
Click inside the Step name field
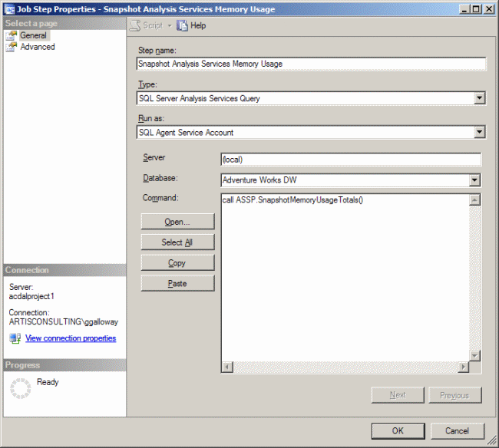tap(311, 64)
